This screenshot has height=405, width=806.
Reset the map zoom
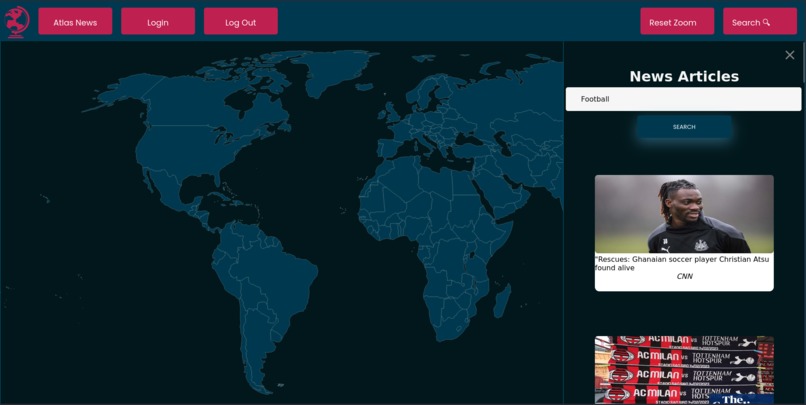coord(677,21)
